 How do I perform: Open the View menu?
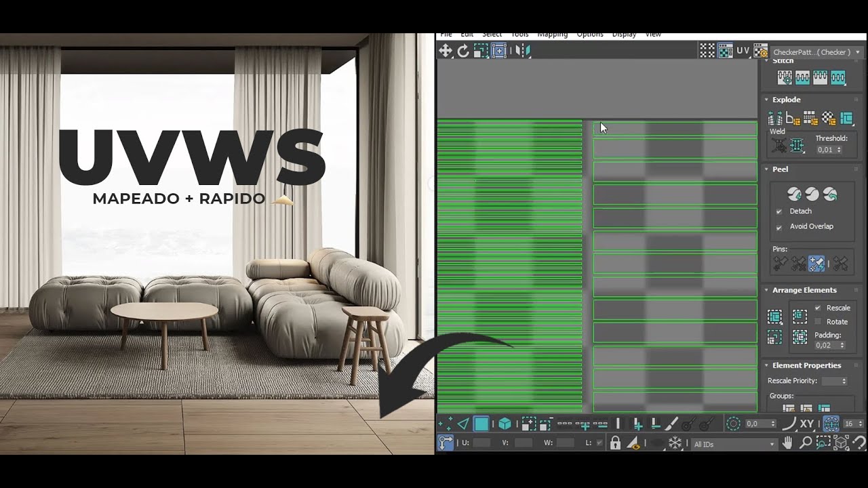point(653,35)
